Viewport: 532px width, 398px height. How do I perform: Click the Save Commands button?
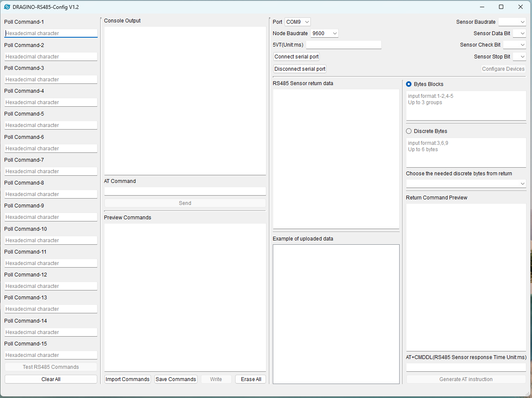pyautogui.click(x=176, y=379)
